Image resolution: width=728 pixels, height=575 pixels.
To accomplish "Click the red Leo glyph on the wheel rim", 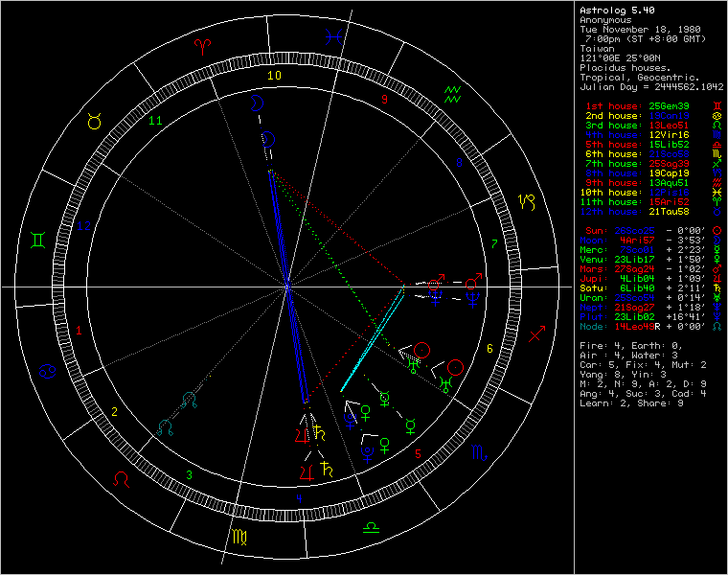I will (x=122, y=479).
